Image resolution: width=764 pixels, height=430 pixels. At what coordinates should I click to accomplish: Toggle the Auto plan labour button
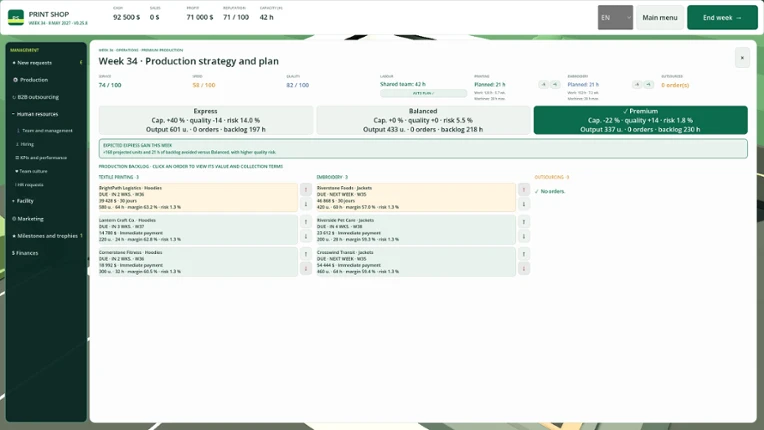(x=423, y=93)
